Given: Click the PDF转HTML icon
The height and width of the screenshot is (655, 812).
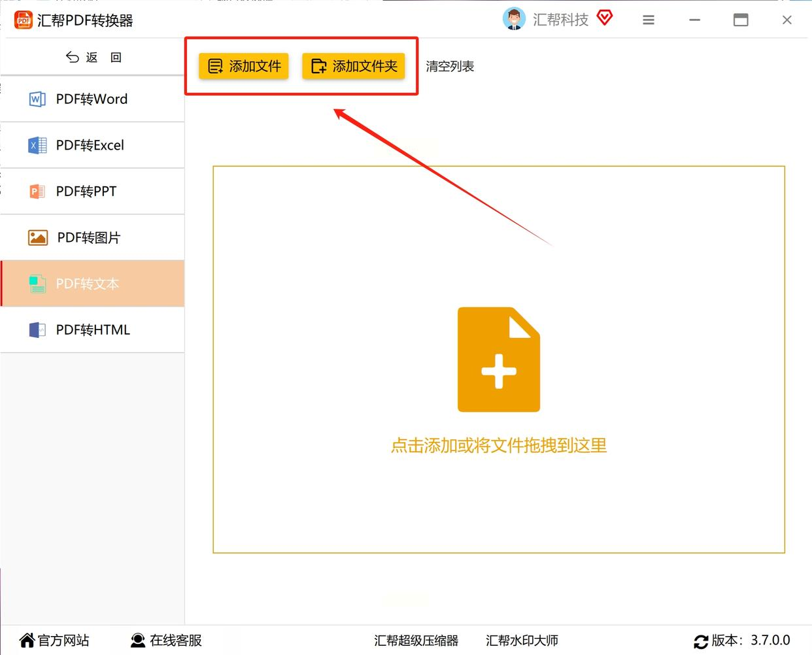Looking at the screenshot, I should [x=37, y=330].
